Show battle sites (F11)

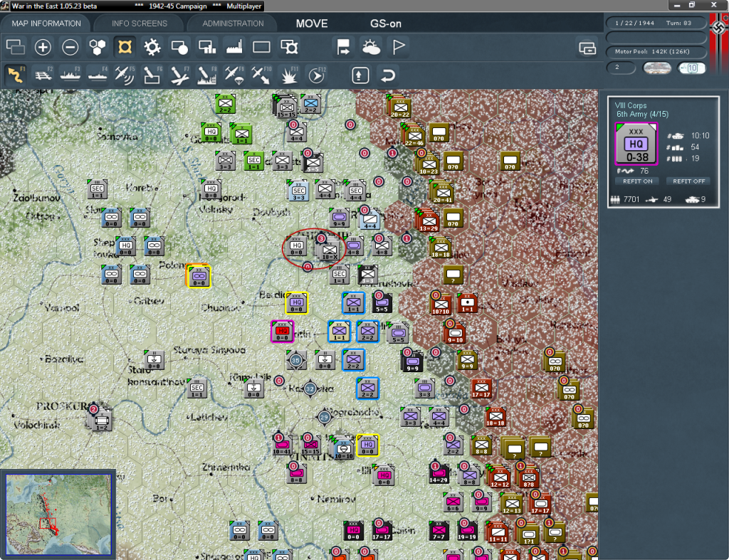click(289, 75)
